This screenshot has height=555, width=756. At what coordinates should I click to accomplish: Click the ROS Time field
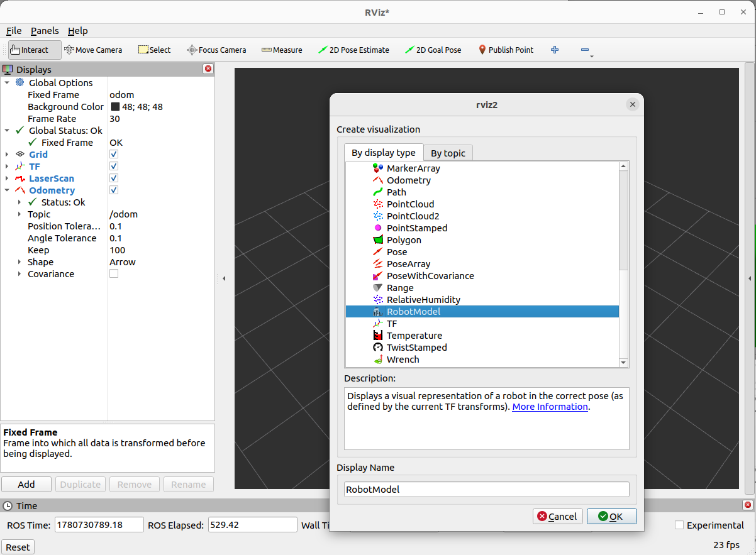tap(99, 525)
